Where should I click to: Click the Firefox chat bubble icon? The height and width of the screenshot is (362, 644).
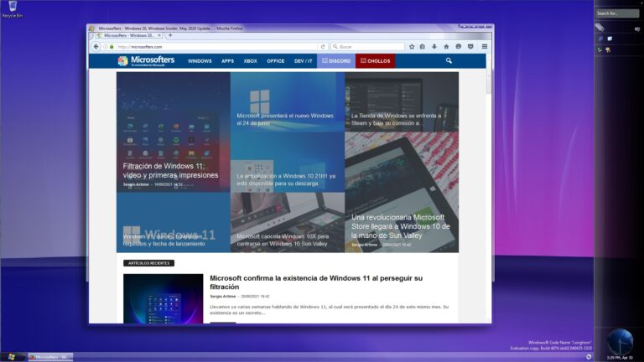459,47
